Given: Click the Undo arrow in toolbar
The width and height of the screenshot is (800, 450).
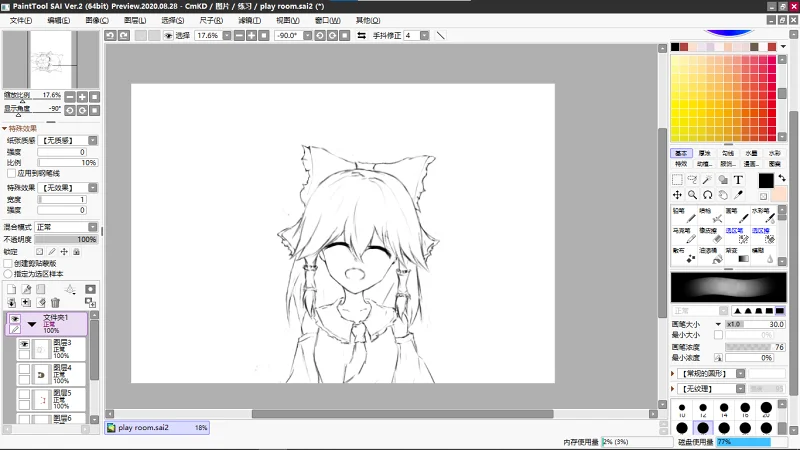Looking at the screenshot, I should pos(110,35).
